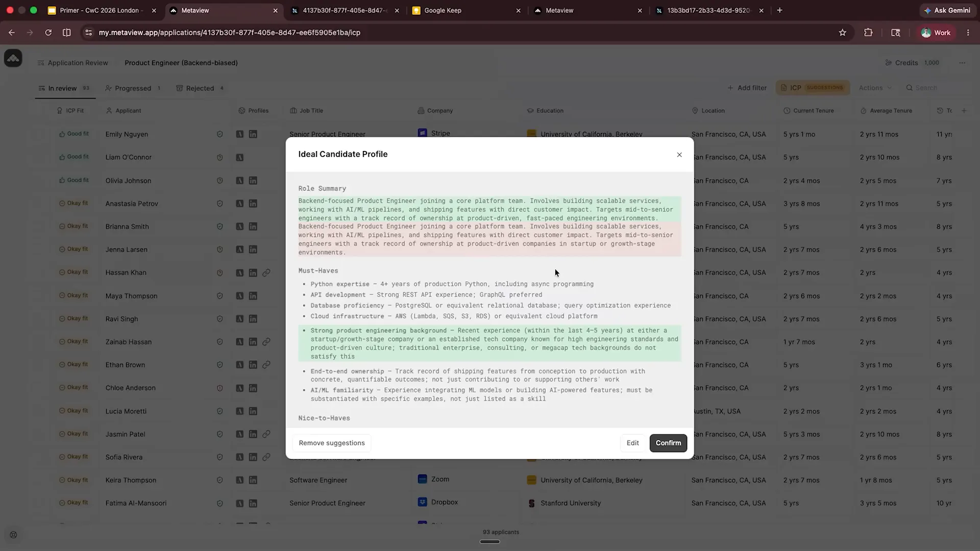Switch to In review tab

64,88
